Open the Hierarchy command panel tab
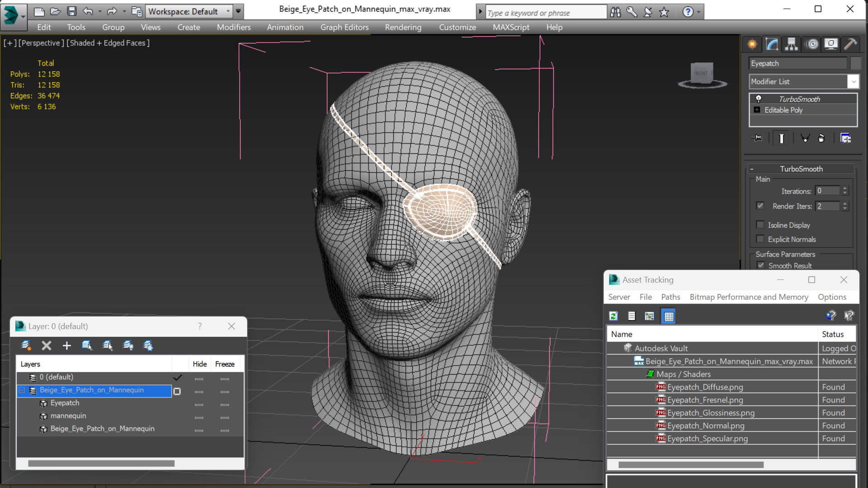The image size is (868, 488). click(x=791, y=44)
